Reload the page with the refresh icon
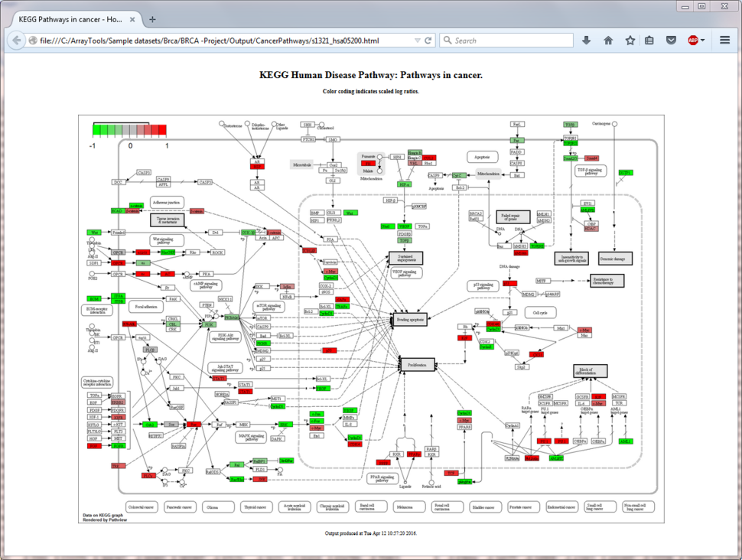 click(428, 41)
